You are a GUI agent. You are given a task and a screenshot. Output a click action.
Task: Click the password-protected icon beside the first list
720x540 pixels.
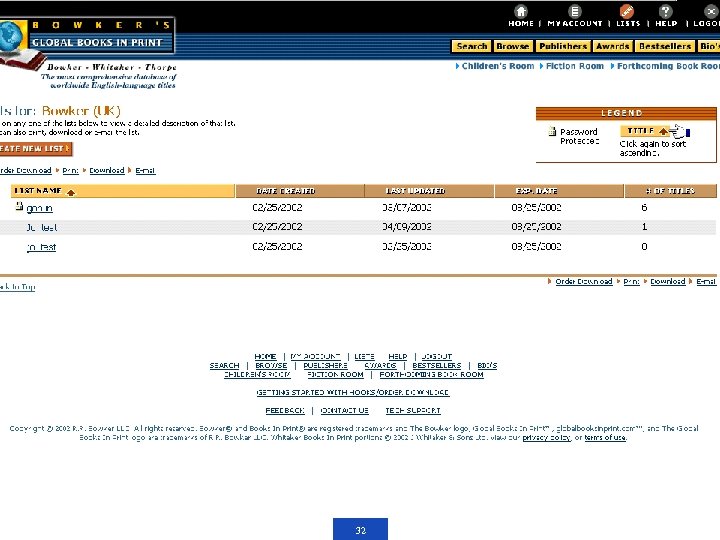pyautogui.click(x=19, y=206)
